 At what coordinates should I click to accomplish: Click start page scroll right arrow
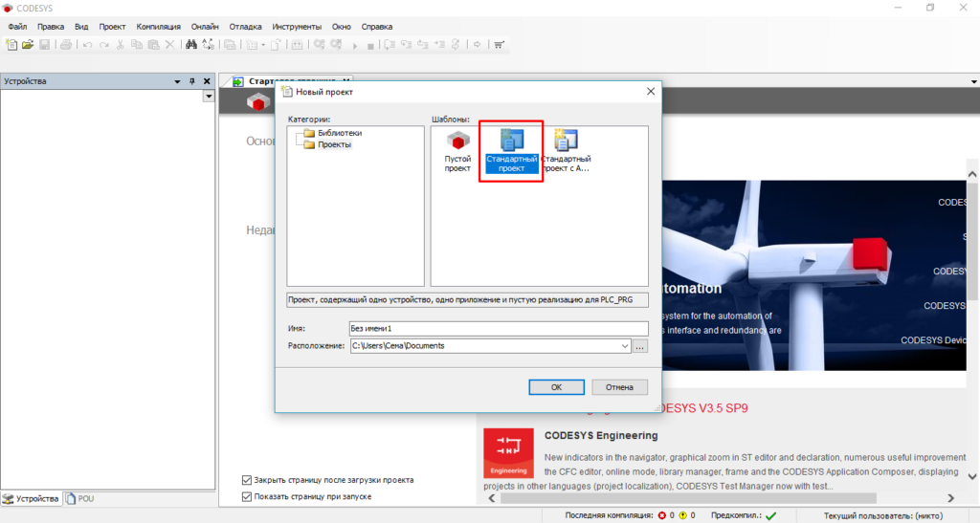coord(950,498)
